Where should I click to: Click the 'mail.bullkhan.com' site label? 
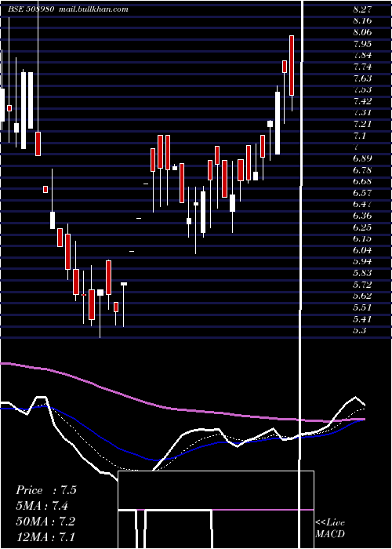(93, 9)
